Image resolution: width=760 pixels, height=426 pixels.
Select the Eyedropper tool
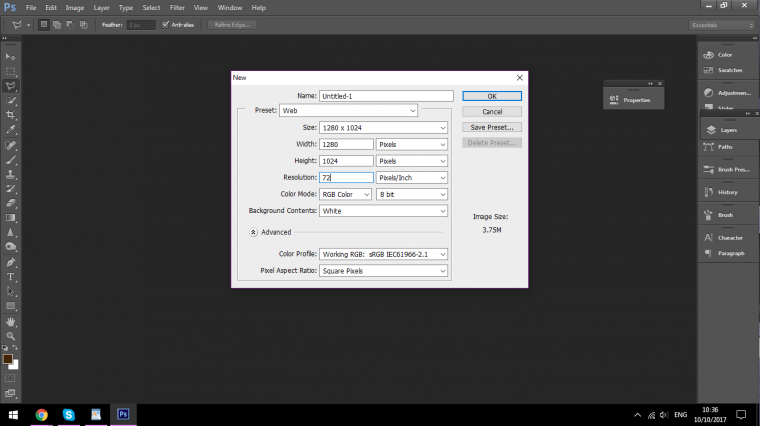coord(10,129)
